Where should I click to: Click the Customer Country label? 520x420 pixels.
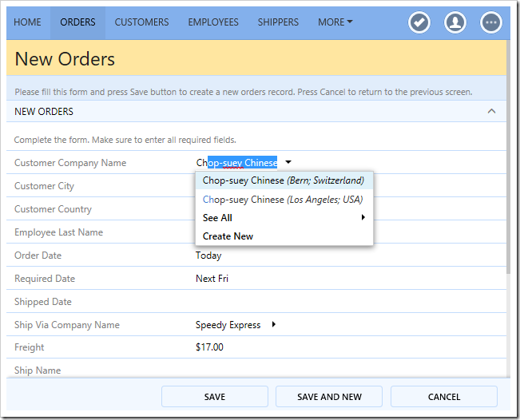[x=53, y=209]
